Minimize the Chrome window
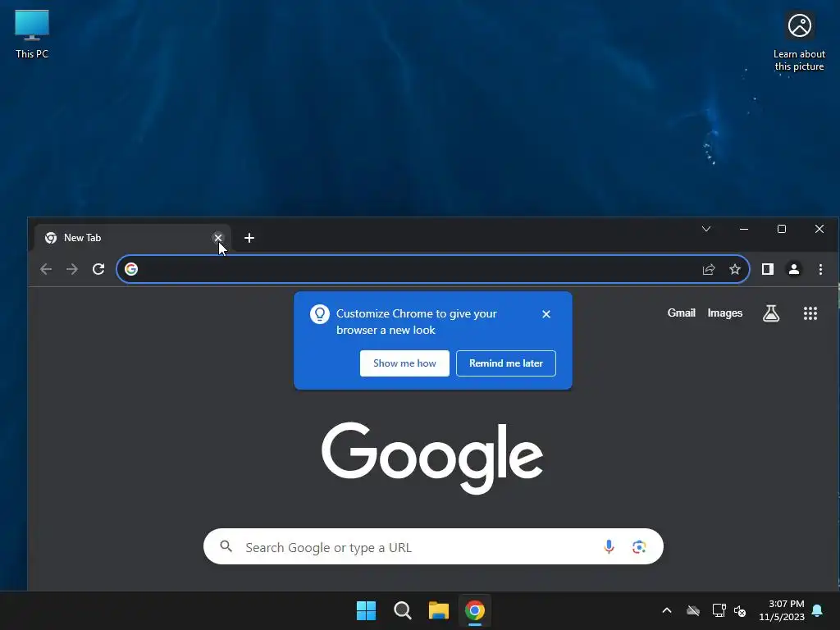The height and width of the screenshot is (630, 840). point(743,229)
